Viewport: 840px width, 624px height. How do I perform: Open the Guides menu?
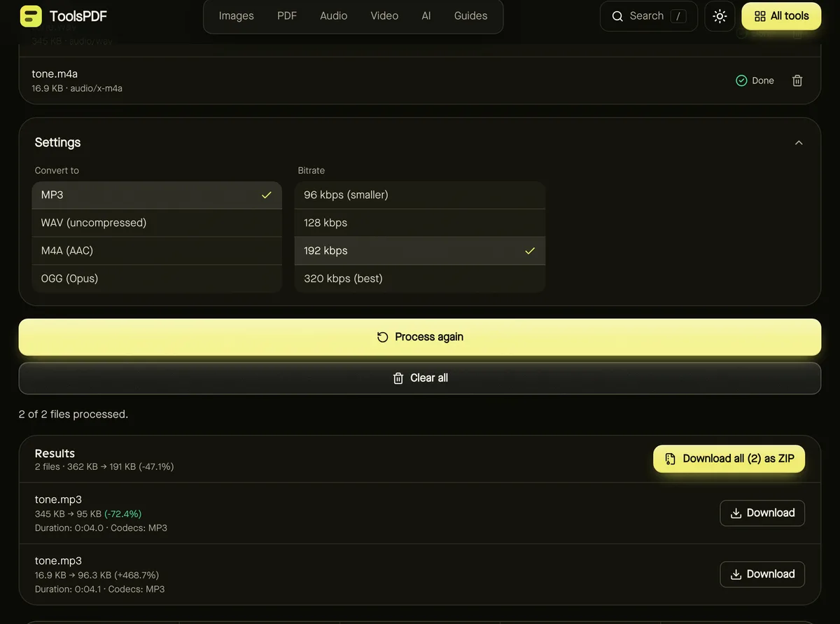470,15
